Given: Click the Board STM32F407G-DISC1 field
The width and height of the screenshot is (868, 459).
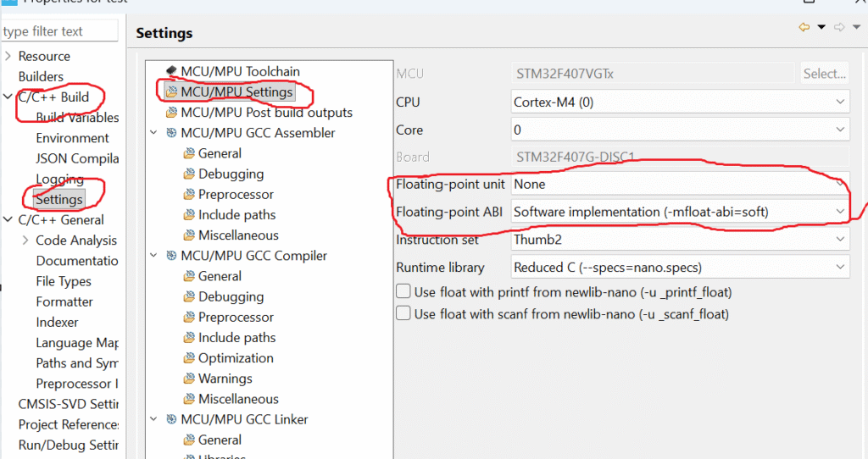Looking at the screenshot, I should tap(680, 157).
